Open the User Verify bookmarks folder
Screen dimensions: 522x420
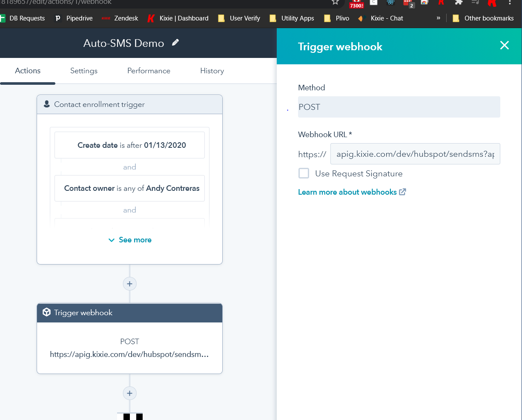[239, 18]
